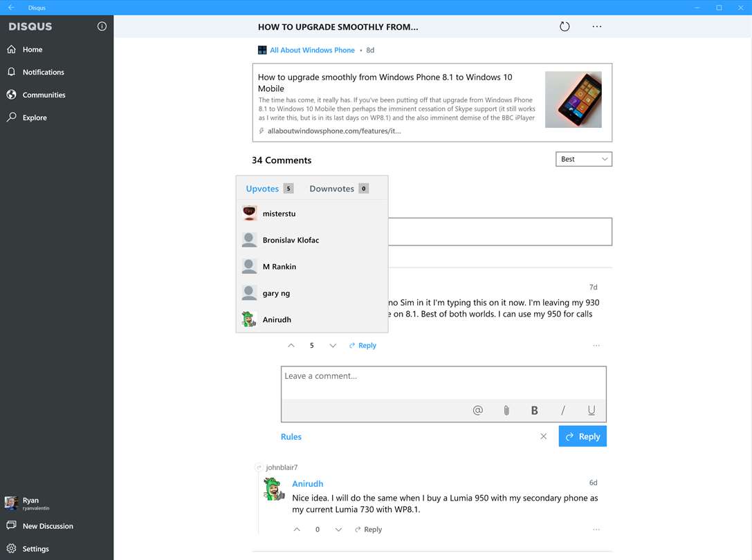Click the 34 Comments heading
This screenshot has width=752, height=560.
[x=282, y=160]
